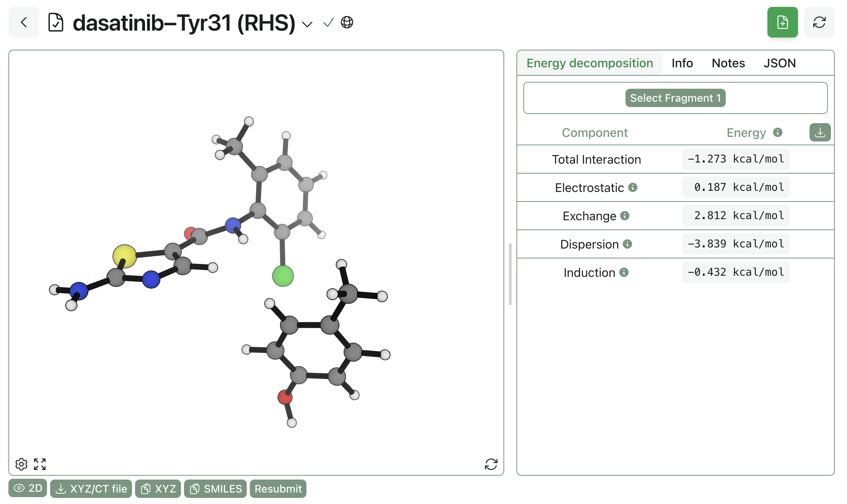Click the -1.273 kcal/mol total interaction value
Viewport: 847px width, 504px height.
pos(736,159)
